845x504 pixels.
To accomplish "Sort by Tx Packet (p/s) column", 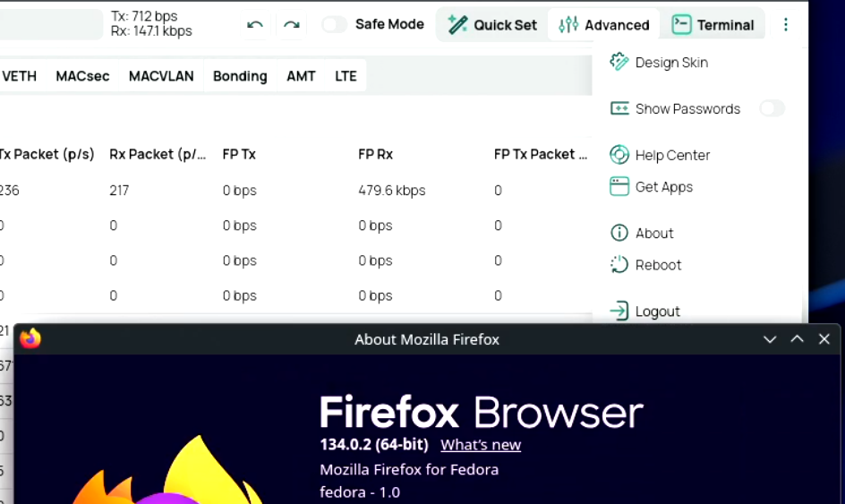I will tap(47, 154).
